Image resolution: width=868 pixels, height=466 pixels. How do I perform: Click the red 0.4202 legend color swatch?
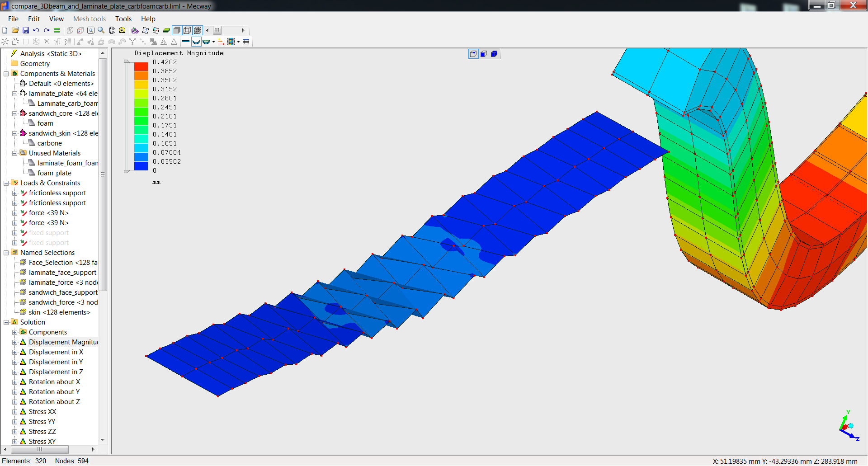141,66
